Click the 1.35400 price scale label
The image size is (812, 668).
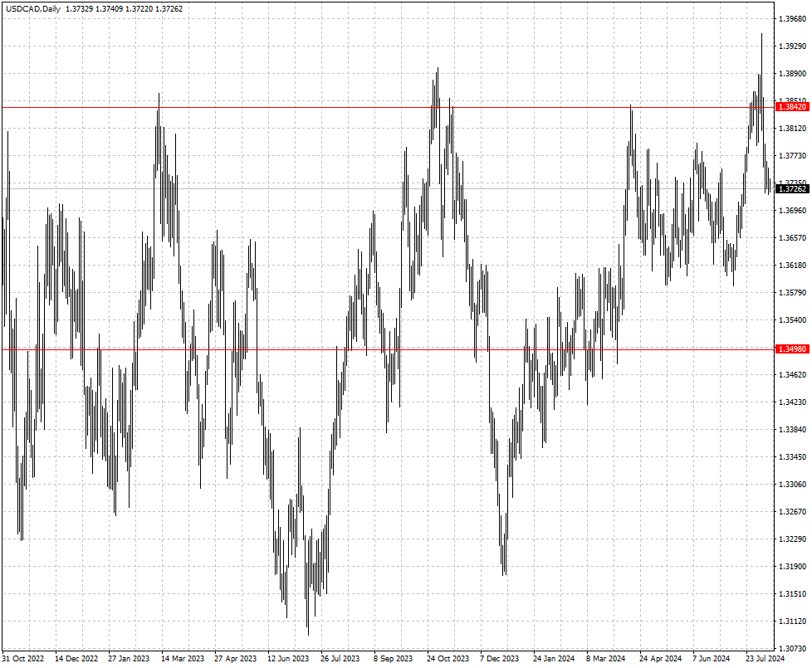click(x=790, y=320)
